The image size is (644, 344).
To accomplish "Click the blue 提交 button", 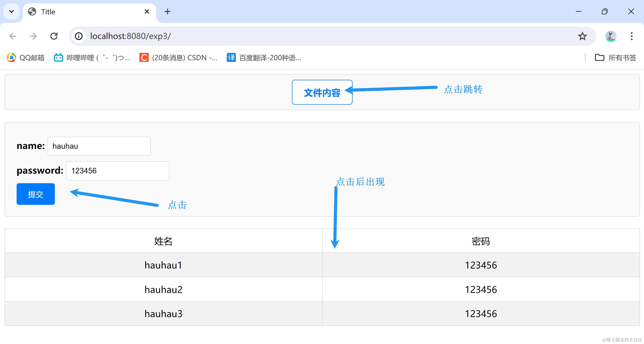I will point(36,194).
